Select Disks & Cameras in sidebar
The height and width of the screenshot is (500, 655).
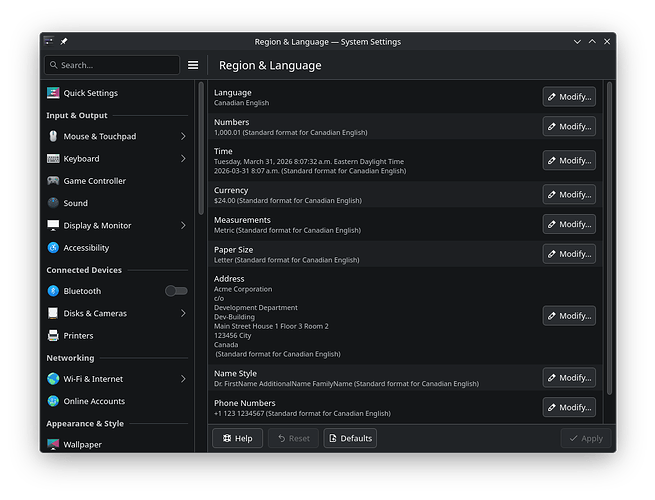point(95,313)
